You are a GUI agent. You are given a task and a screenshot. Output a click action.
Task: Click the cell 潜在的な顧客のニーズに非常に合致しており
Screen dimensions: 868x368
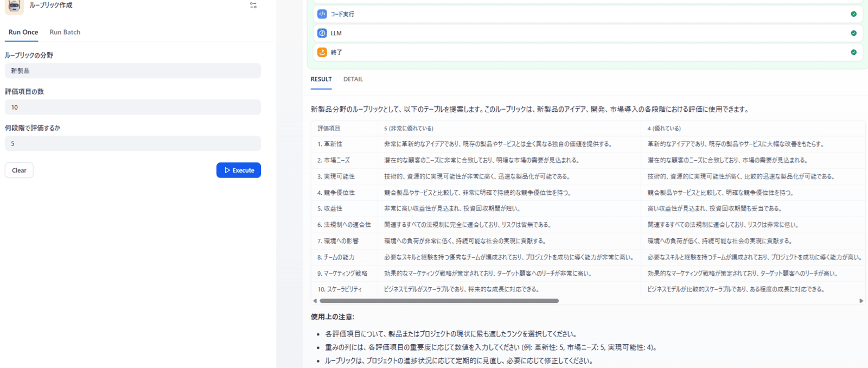click(482, 161)
